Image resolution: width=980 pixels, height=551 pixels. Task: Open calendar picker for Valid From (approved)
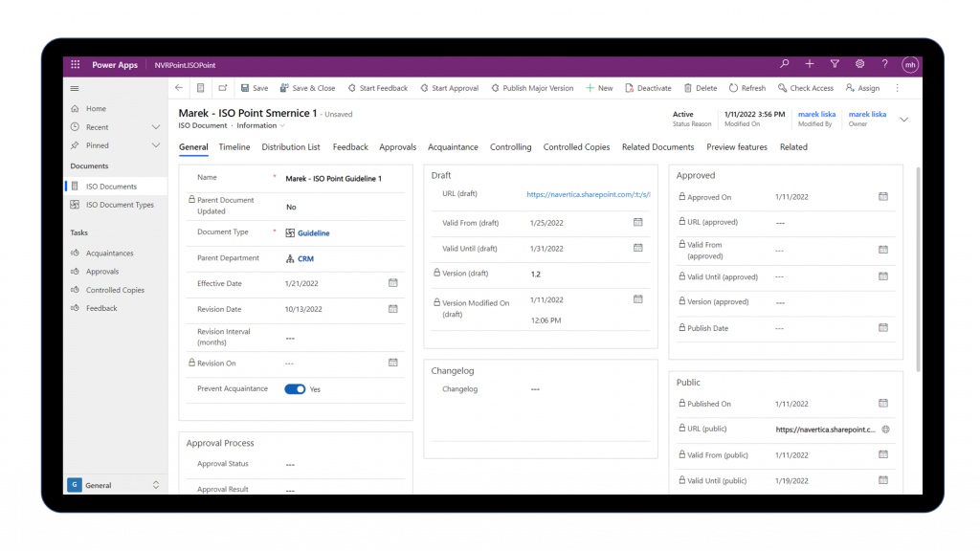click(x=883, y=250)
